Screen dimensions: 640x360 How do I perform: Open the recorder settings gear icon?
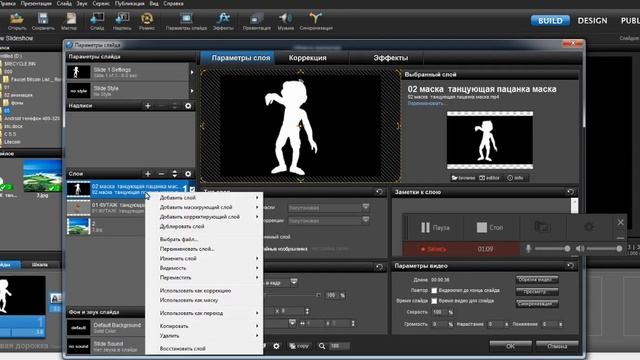tap(589, 227)
